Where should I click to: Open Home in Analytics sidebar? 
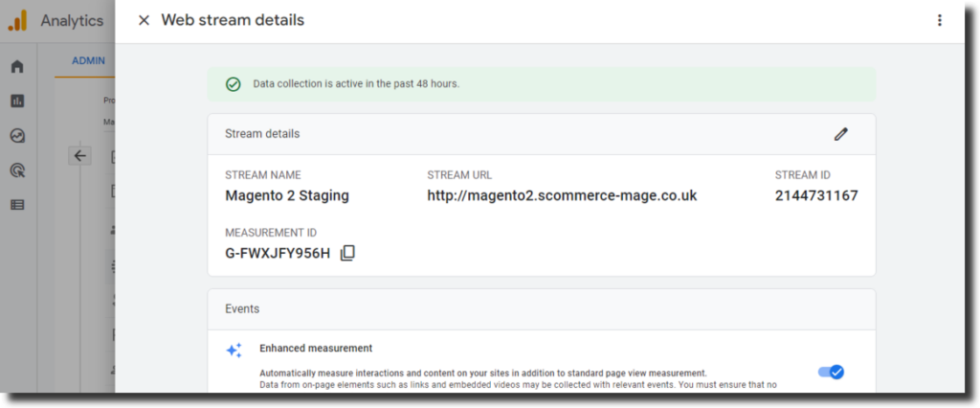17,66
